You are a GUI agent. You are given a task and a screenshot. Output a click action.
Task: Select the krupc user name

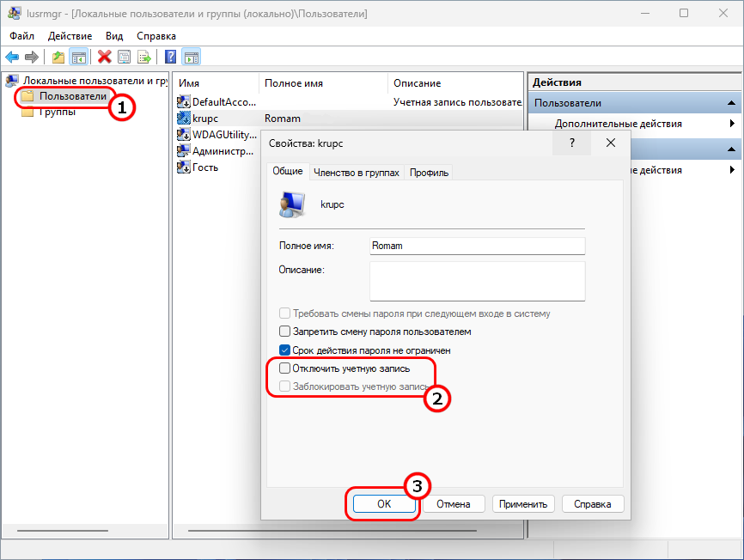tap(205, 118)
